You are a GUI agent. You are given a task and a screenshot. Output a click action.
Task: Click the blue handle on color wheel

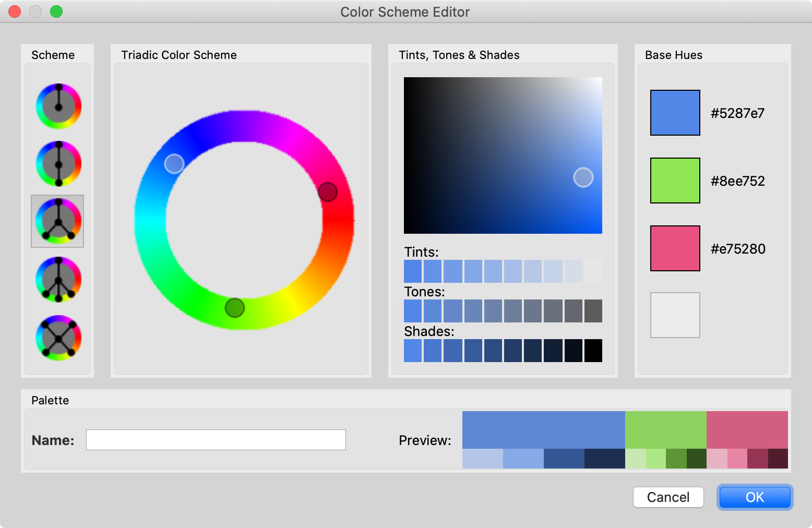coord(174,164)
